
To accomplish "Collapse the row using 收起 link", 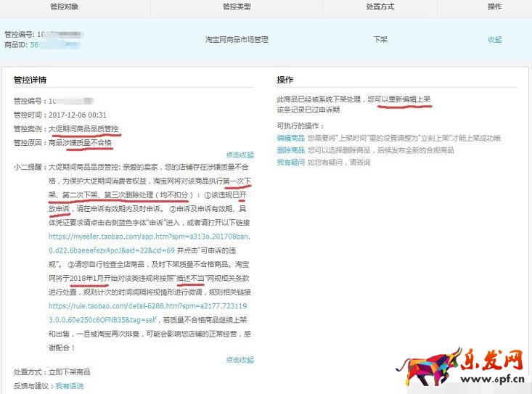I will click(494, 39).
